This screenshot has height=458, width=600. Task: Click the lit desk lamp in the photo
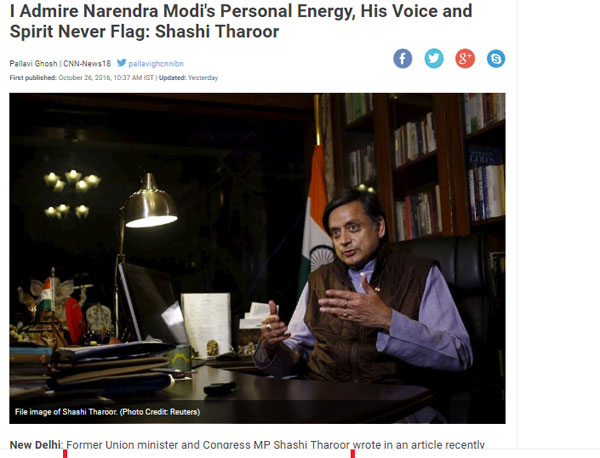149,203
